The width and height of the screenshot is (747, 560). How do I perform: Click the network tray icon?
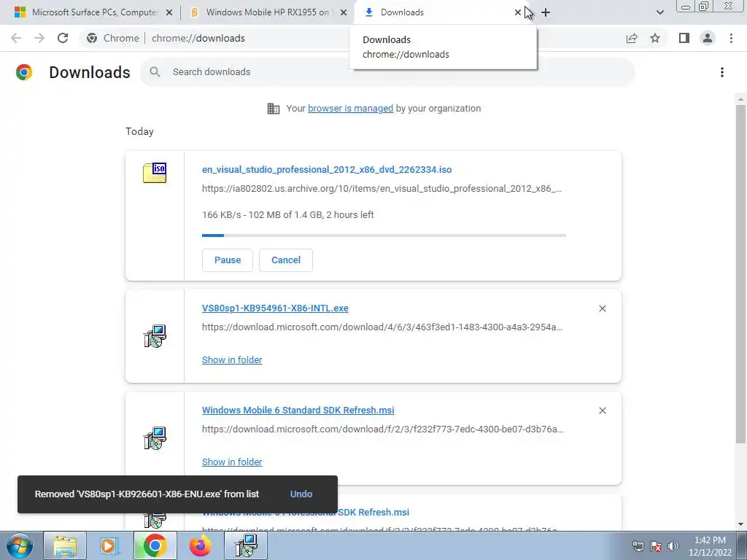click(x=638, y=546)
